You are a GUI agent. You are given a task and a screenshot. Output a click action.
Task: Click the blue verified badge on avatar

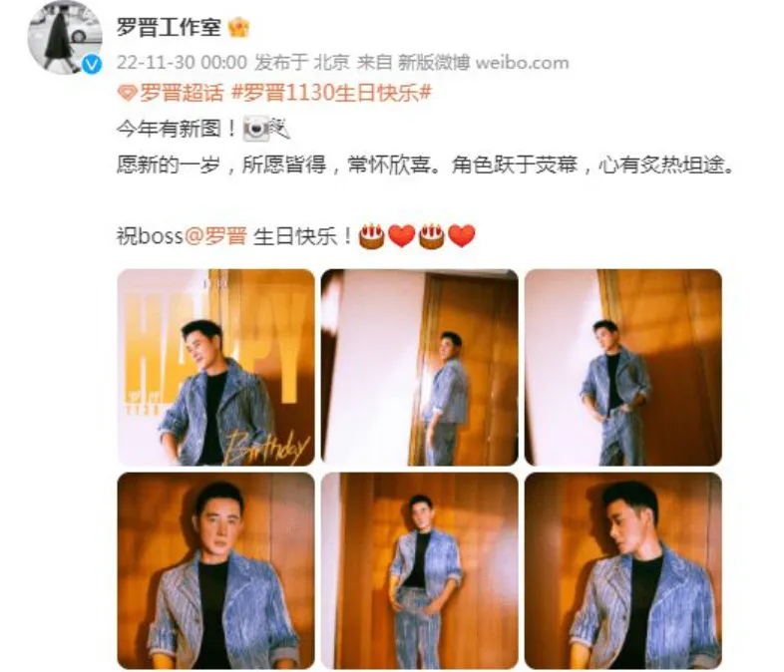point(92,64)
